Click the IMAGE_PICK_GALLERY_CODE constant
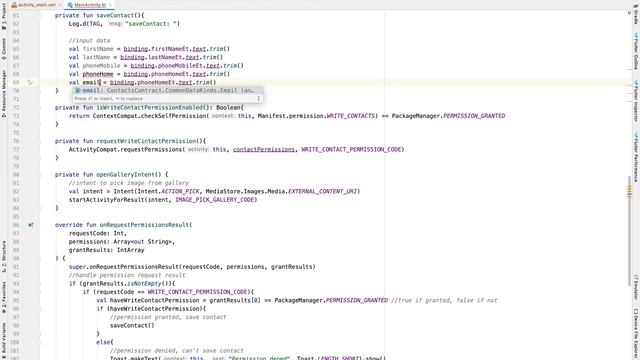The height and width of the screenshot is (360, 640). click(215, 200)
